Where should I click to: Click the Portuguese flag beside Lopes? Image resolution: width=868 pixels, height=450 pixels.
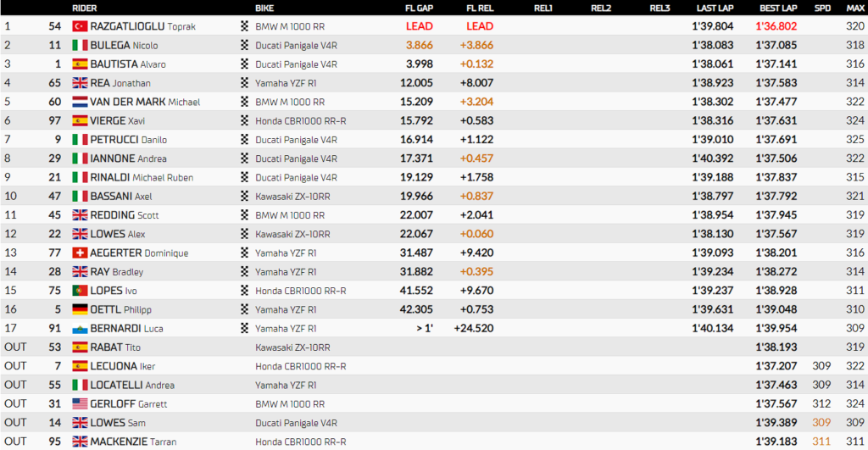point(81,291)
